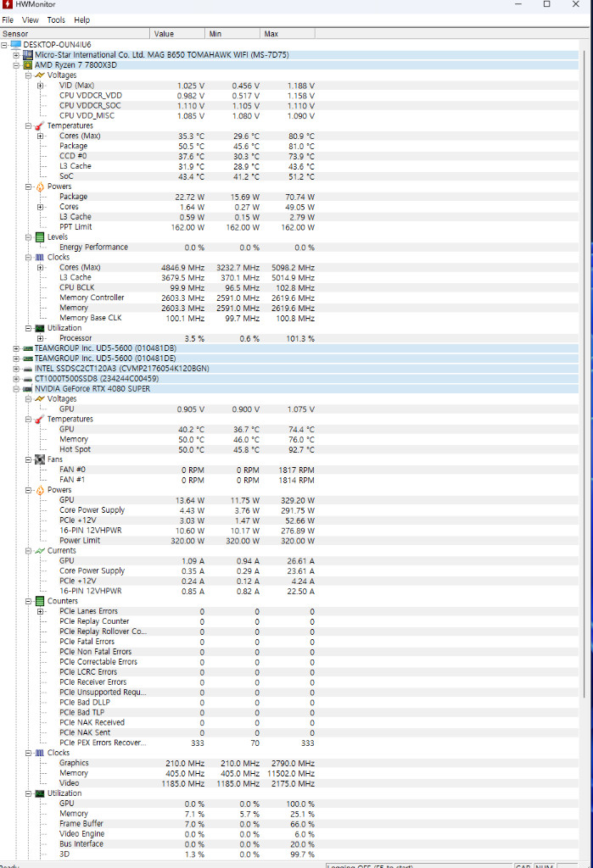The image size is (593, 868).
Task: Expand the MAG B650 TOMAHAWK WIFI motherboard node
Action: 16,55
